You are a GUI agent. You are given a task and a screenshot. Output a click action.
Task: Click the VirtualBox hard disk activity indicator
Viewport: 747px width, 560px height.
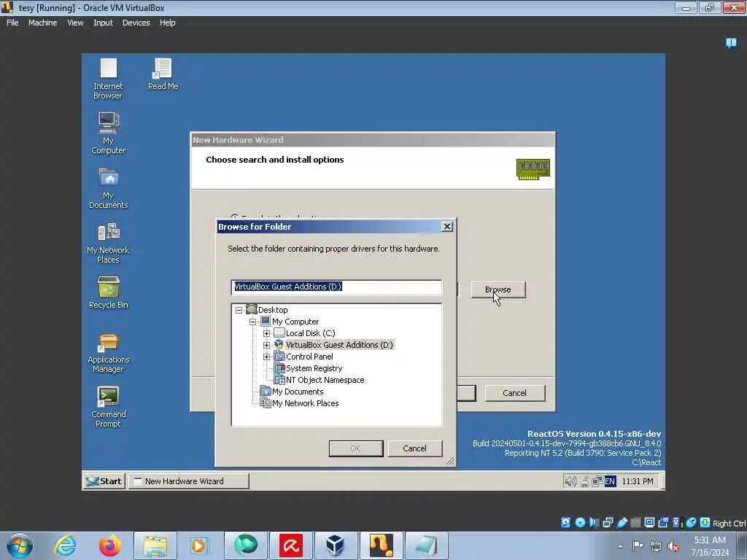click(x=565, y=522)
